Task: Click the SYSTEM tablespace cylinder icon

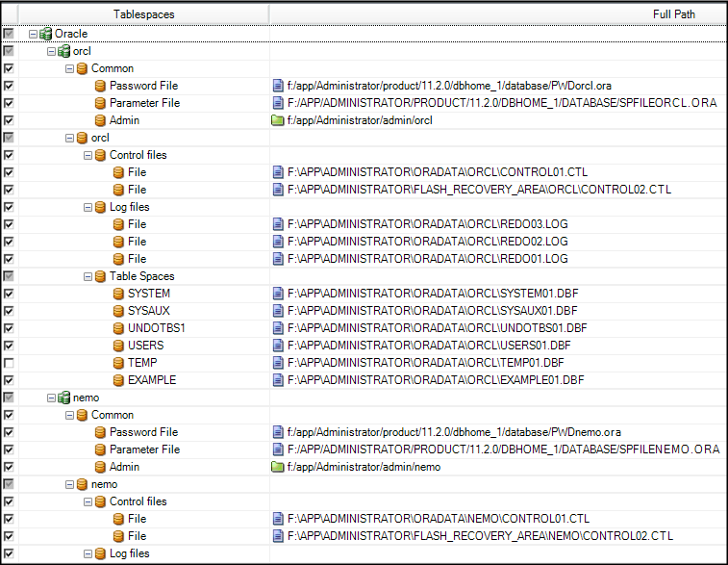Action: tap(118, 294)
